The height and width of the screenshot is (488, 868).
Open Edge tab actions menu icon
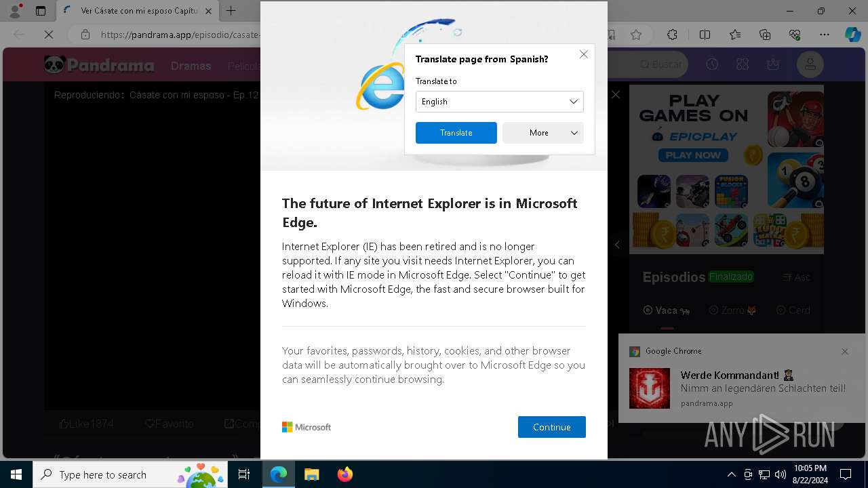point(41,11)
